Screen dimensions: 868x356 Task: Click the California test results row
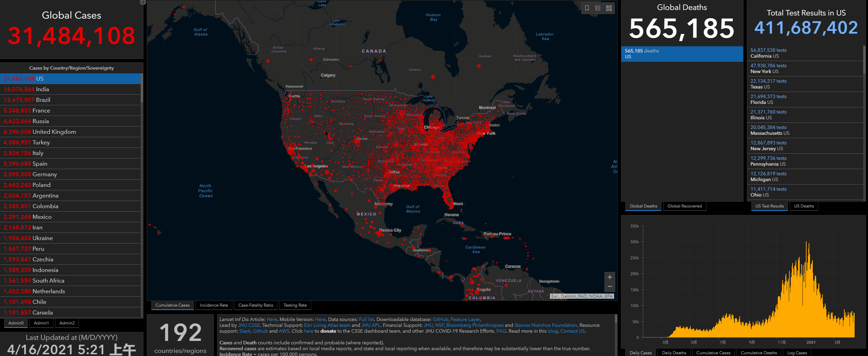tap(805, 53)
